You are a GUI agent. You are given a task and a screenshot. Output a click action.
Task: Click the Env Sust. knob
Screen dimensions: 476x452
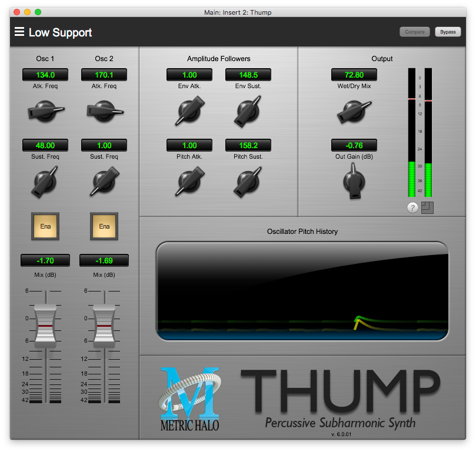248,111
